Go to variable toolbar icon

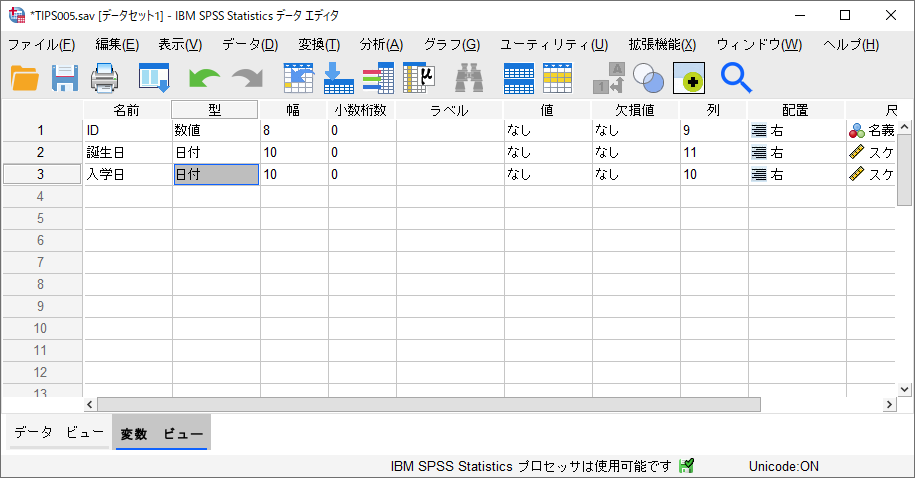[338, 78]
